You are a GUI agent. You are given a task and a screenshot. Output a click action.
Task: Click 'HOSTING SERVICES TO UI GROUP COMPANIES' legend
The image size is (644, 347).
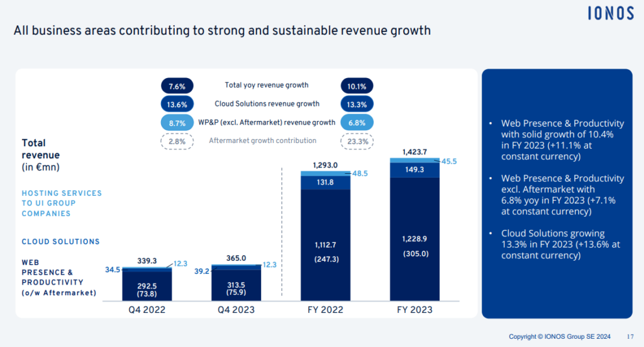click(x=62, y=203)
